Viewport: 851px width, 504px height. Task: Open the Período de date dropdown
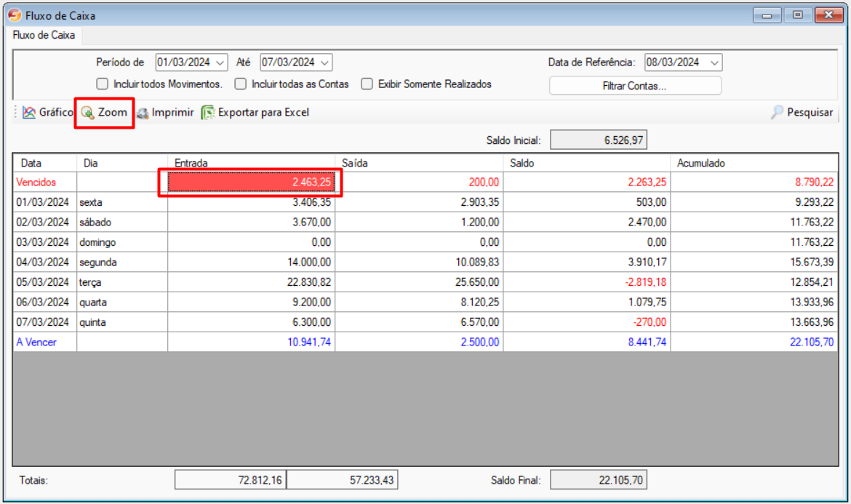[220, 63]
